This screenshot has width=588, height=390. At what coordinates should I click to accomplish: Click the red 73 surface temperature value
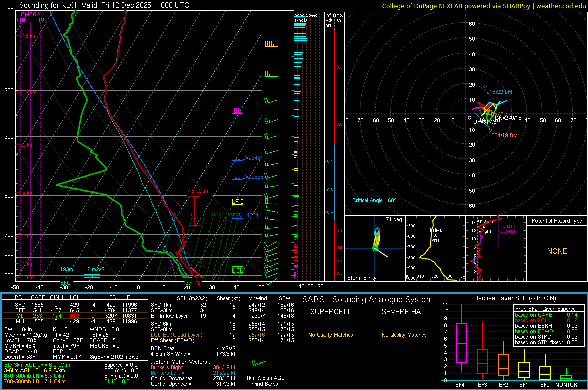click(197, 283)
